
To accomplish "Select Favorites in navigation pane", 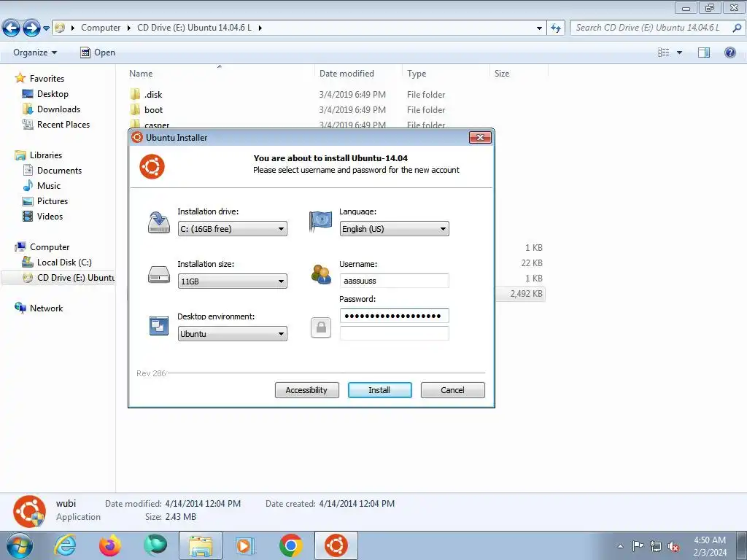I will click(x=47, y=79).
